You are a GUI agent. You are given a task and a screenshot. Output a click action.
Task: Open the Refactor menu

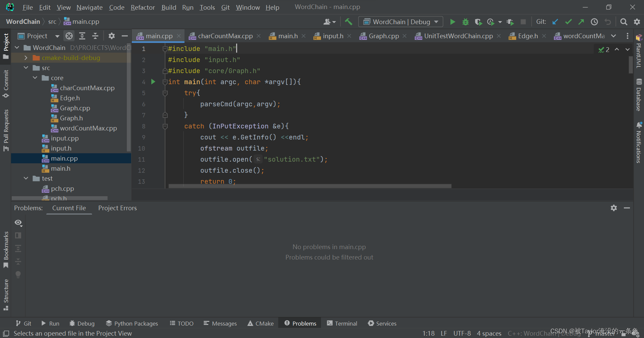(143, 7)
